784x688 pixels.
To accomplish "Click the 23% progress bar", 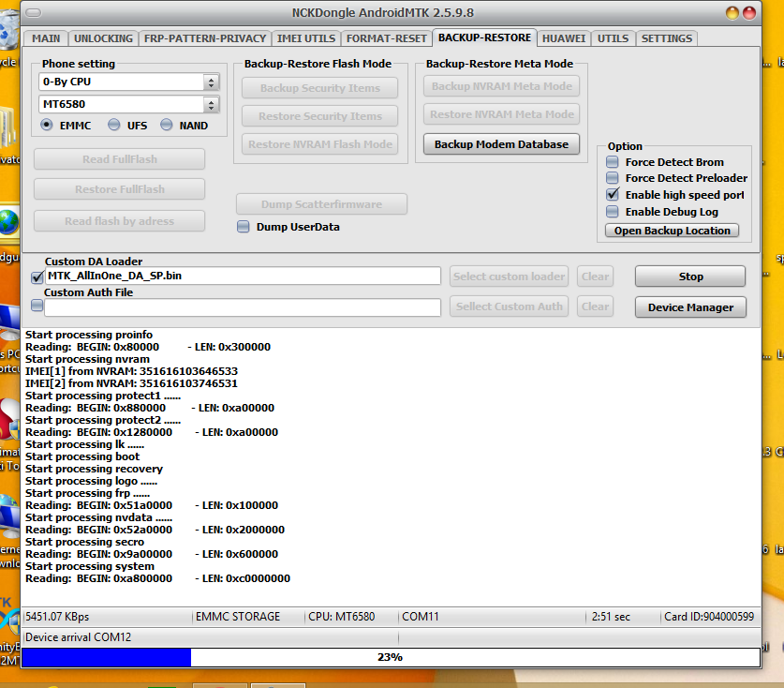I will pyautogui.click(x=391, y=657).
